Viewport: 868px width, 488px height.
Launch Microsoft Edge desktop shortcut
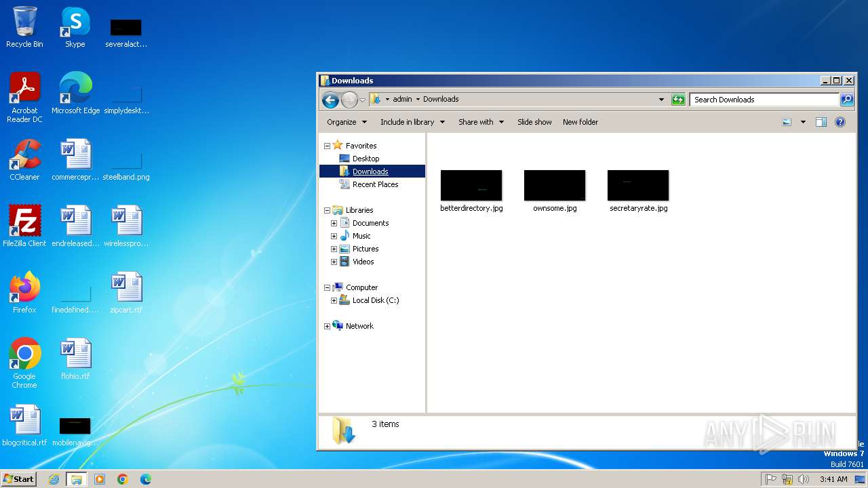coord(75,94)
